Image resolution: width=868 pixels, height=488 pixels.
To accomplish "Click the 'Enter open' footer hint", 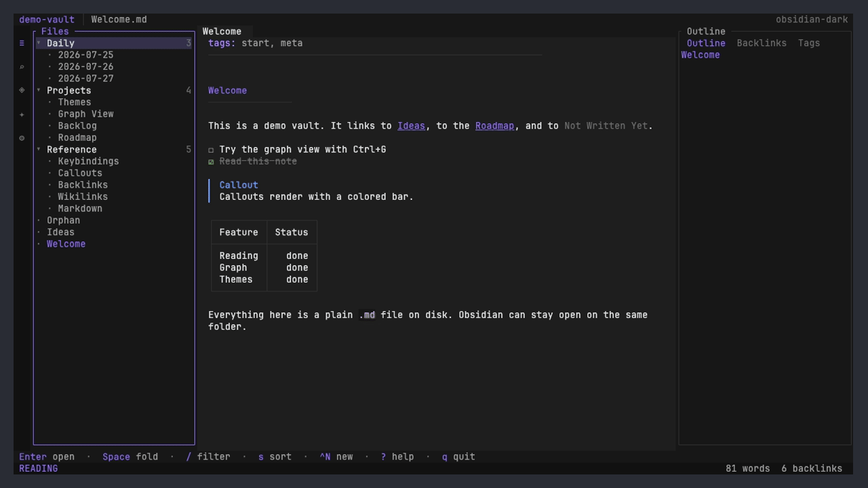I will pos(47,457).
